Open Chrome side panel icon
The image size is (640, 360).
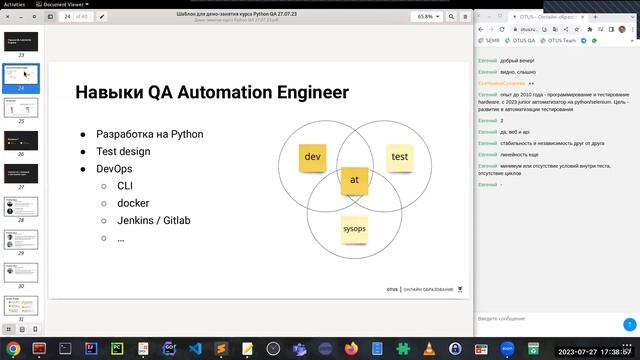[x=611, y=29]
